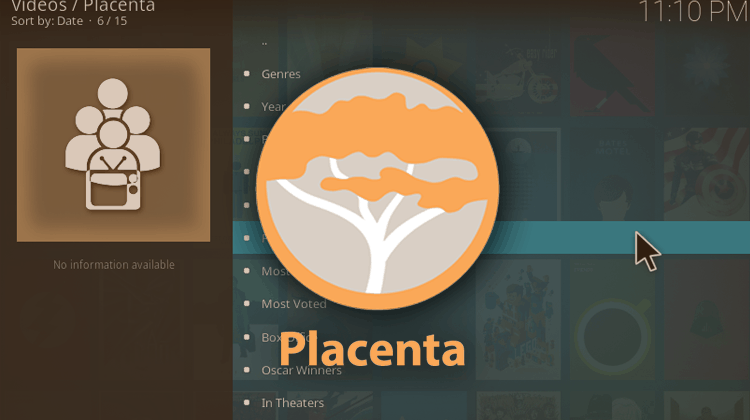
Task: Click the Videos / Placenta breadcrumb heading
Action: 83,6
